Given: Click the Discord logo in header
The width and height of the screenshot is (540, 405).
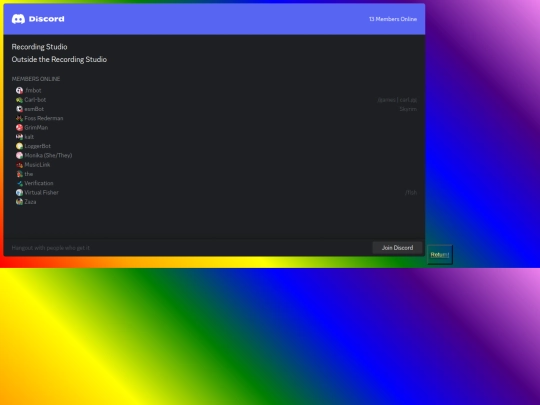Looking at the screenshot, I should coord(38,19).
